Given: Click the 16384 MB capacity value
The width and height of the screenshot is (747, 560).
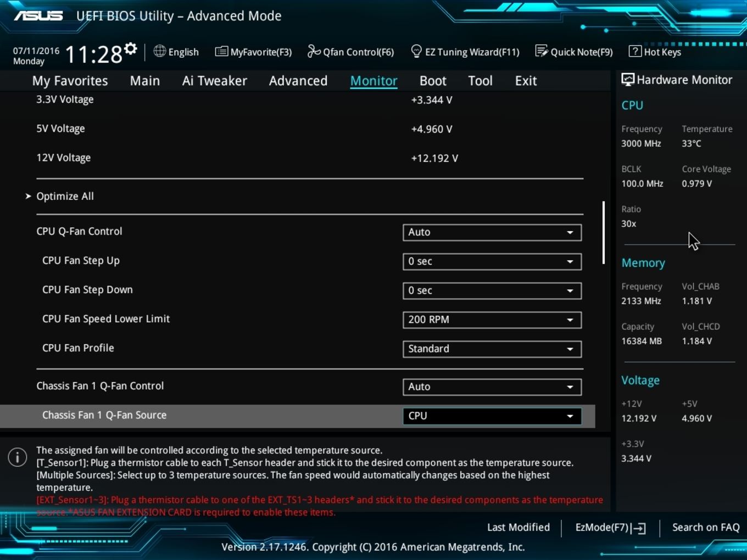Looking at the screenshot, I should (642, 341).
